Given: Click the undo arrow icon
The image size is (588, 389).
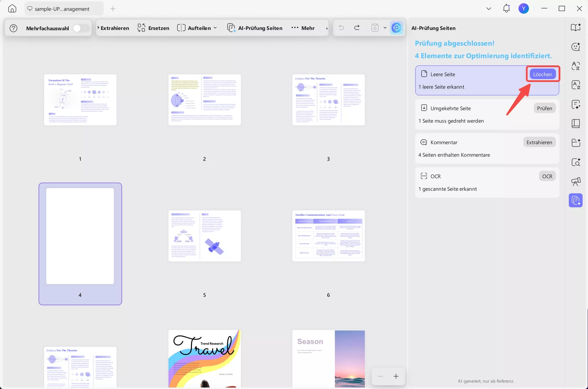Looking at the screenshot, I should click(341, 28).
